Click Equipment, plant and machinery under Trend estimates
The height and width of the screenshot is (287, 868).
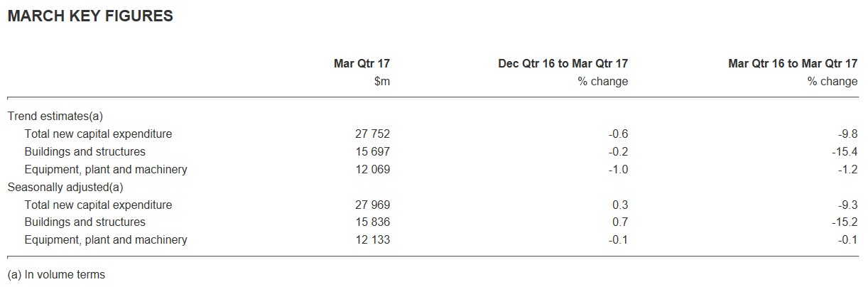[106, 169]
